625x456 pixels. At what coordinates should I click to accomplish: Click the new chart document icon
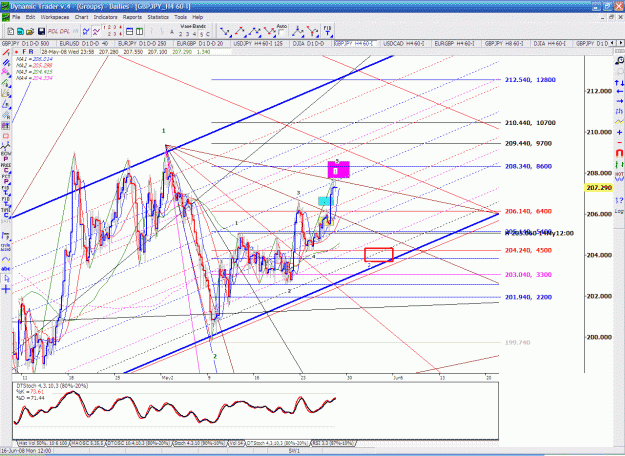point(11,31)
